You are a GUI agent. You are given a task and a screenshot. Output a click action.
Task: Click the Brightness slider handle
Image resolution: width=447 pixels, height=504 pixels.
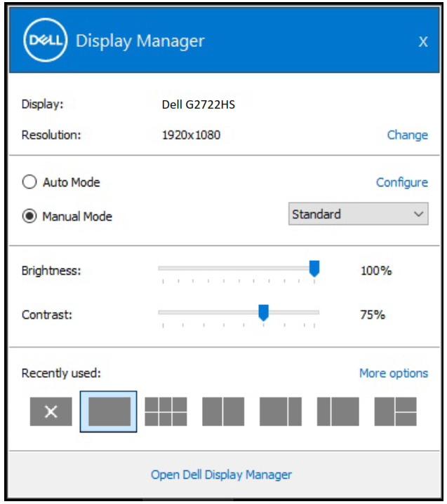point(314,268)
